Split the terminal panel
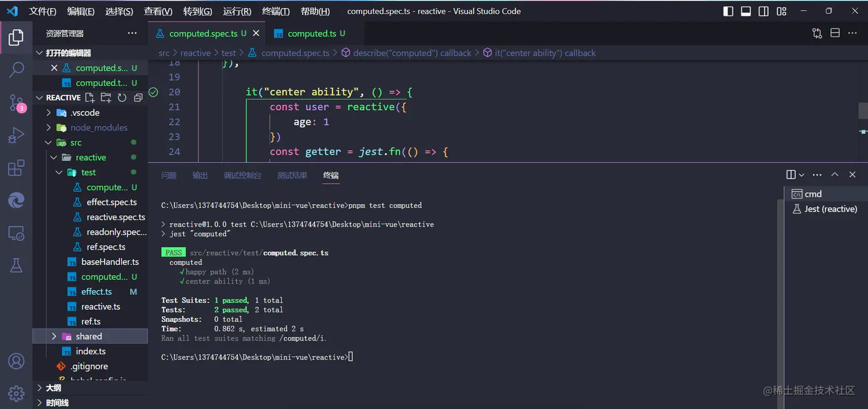 coord(791,175)
